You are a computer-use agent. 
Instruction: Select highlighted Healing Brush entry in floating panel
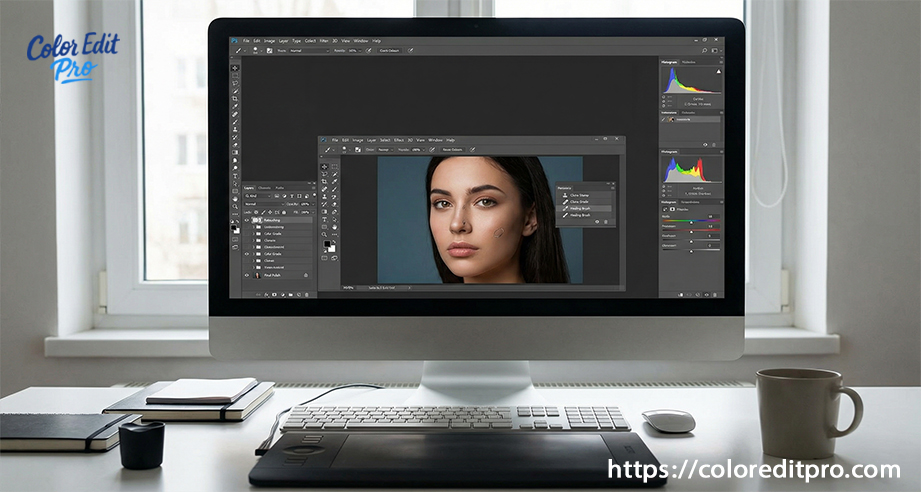pos(583,208)
